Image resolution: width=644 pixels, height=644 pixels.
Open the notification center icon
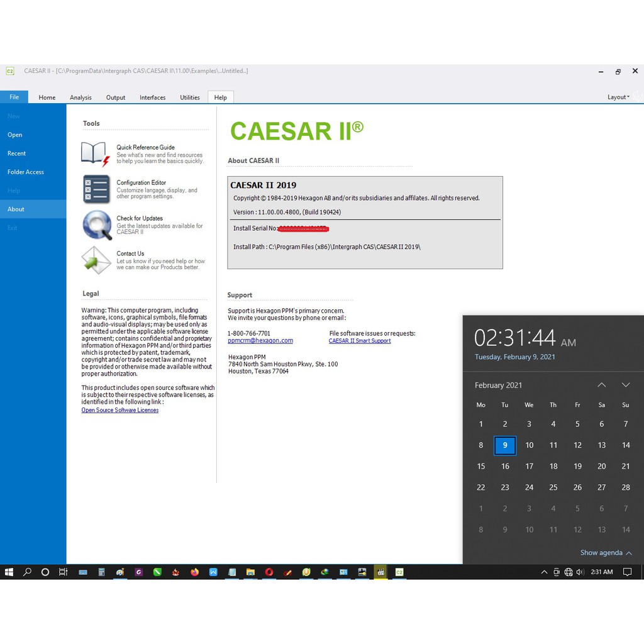(x=627, y=572)
